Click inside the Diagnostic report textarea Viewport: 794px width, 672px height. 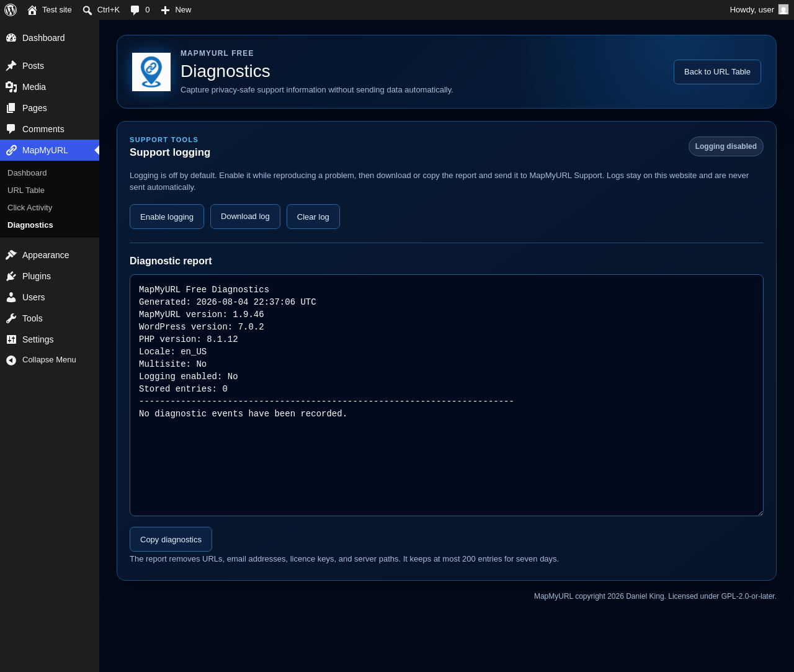coord(447,395)
